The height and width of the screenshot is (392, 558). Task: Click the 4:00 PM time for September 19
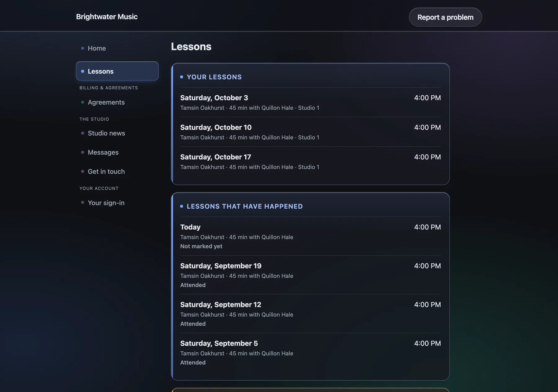(x=427, y=266)
